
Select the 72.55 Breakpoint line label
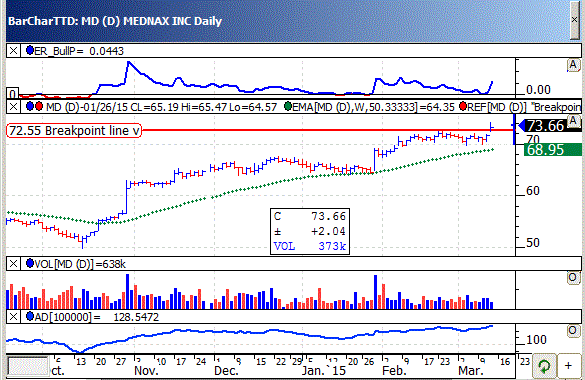74,131
